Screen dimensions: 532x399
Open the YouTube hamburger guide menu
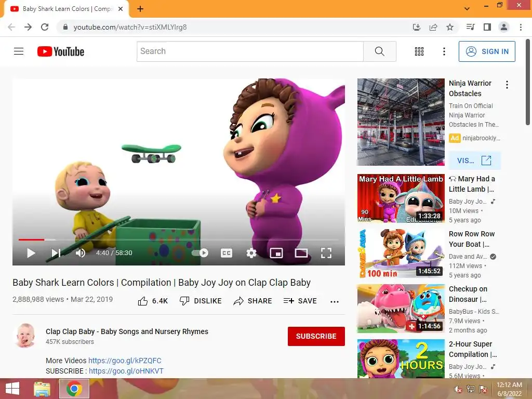coord(19,51)
